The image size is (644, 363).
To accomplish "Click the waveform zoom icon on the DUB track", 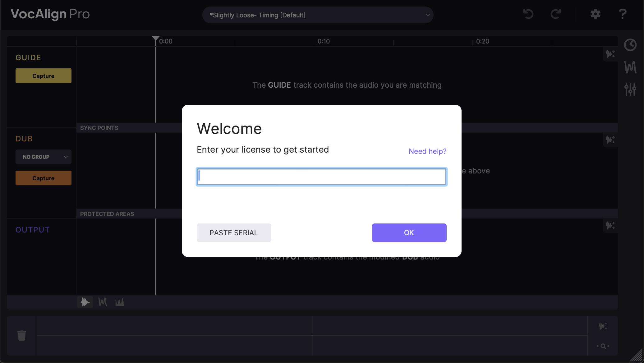I will [x=610, y=140].
